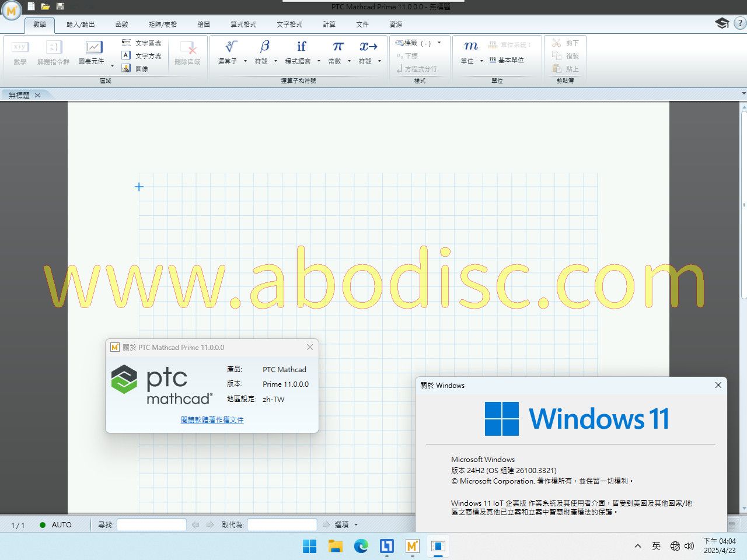The image size is (747, 560).
Task: Open the Programming (程式編寫) if gallery
Action: pos(298,52)
